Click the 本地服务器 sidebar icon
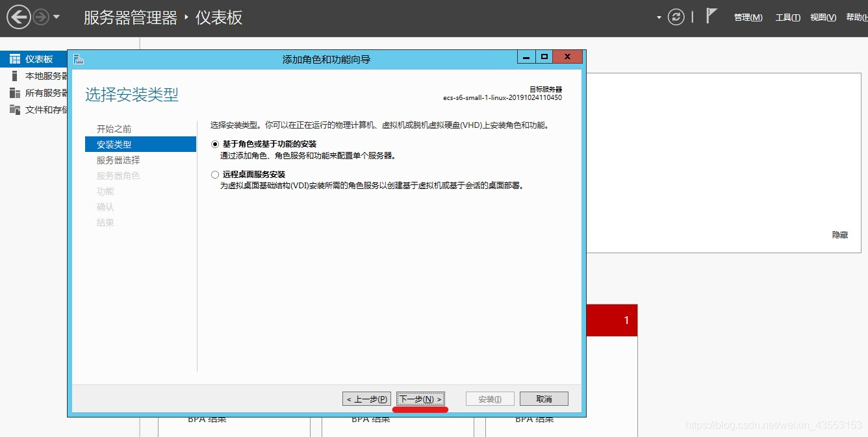 point(15,76)
